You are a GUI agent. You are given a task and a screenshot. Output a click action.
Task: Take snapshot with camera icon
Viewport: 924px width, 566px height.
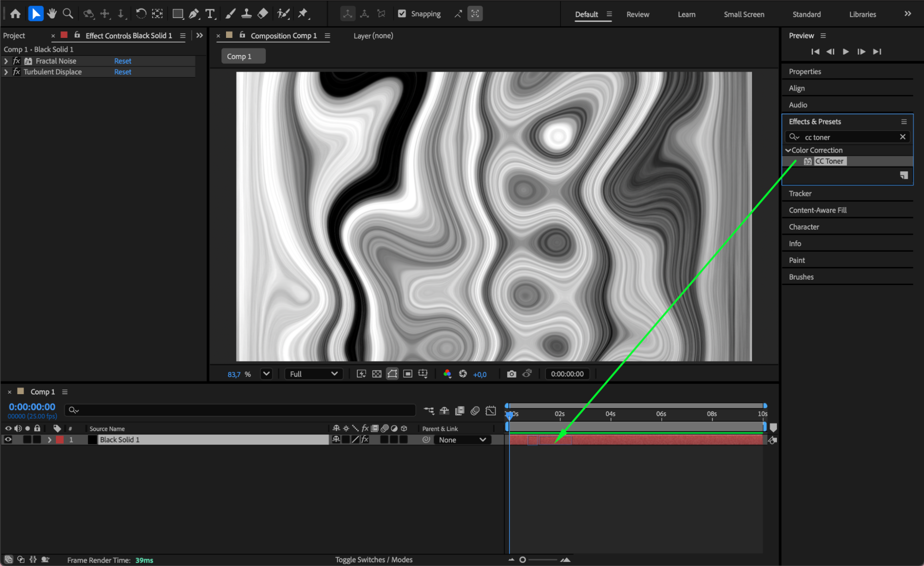click(x=511, y=374)
